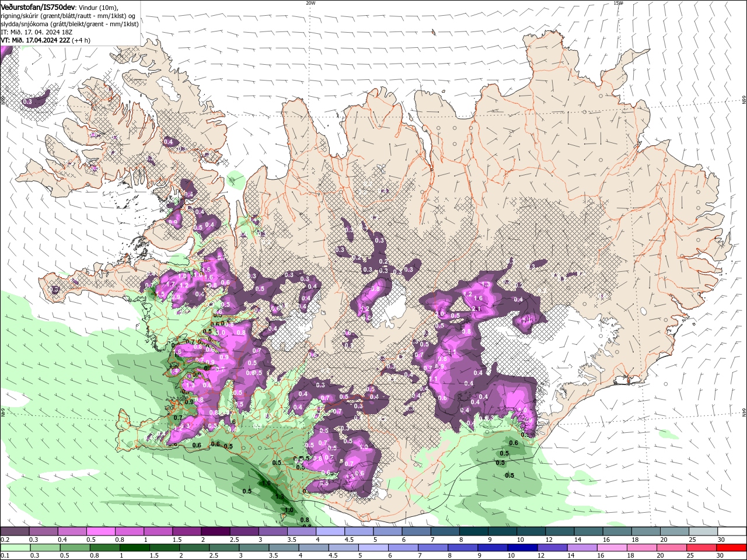Click the 'VT: Mið. 17.04.2024 22Z (+4 h)' line

click(x=46, y=40)
